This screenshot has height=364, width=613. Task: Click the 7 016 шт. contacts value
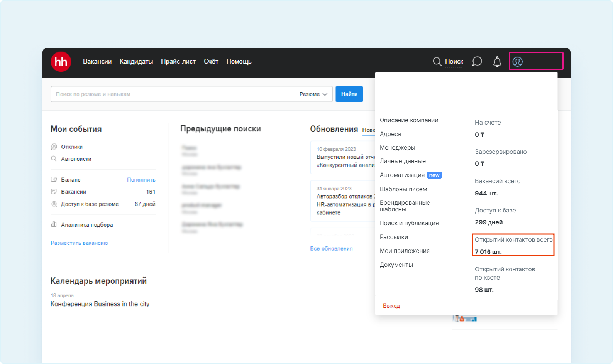(488, 252)
